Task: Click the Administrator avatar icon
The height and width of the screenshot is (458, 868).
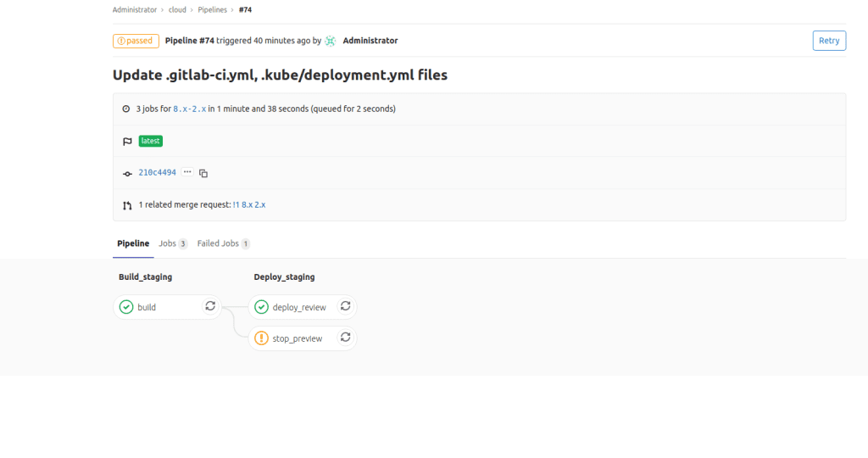Action: pos(331,41)
